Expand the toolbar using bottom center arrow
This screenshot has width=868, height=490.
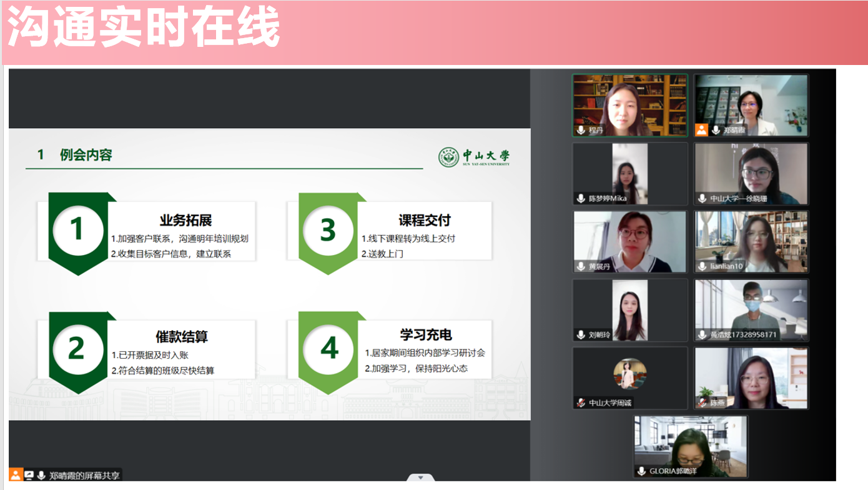click(420, 479)
